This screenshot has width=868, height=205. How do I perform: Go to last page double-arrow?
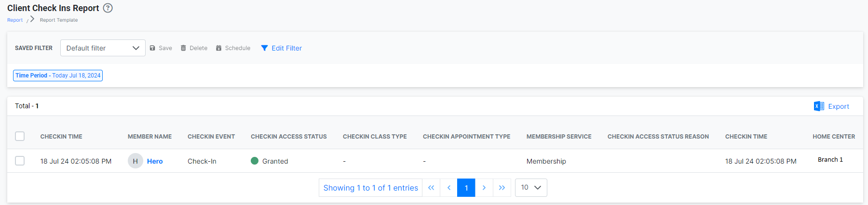(502, 188)
